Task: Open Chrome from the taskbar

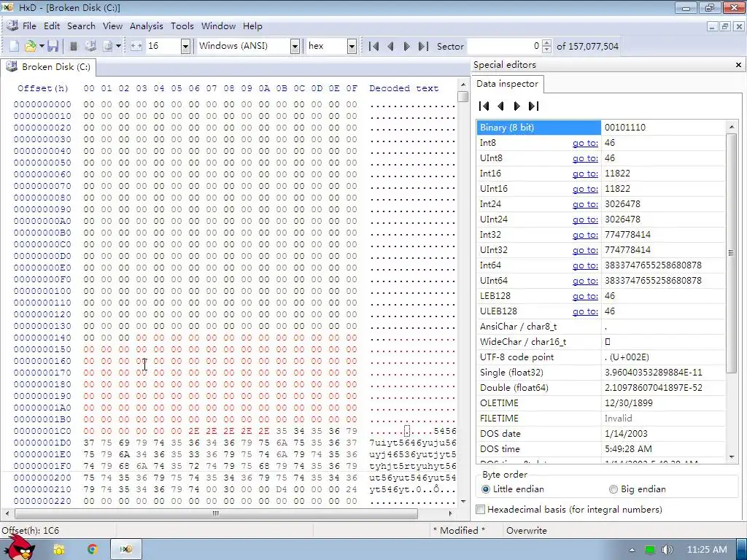Action: tap(93, 550)
